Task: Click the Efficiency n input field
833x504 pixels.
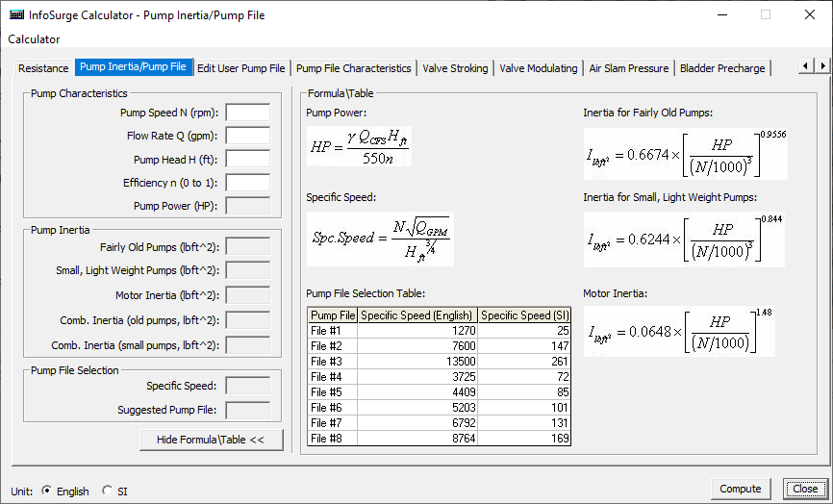Action: [x=248, y=183]
